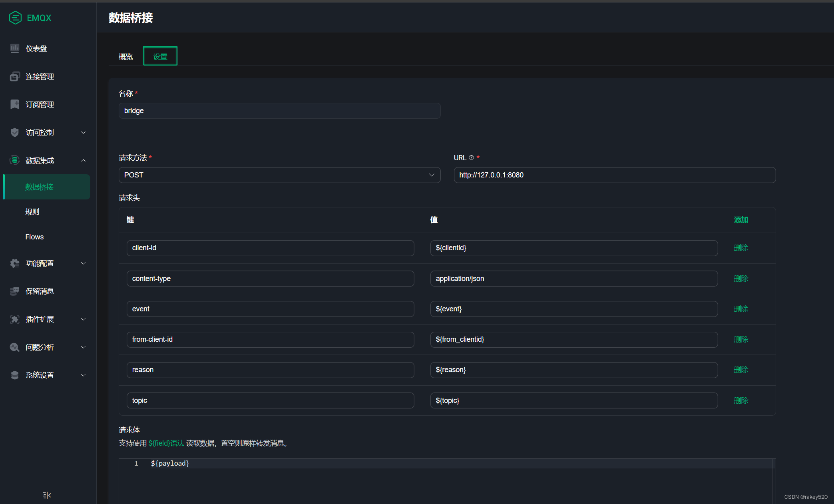Image resolution: width=834 pixels, height=504 pixels.
Task: Switch to the 概览 tab
Action: [125, 57]
